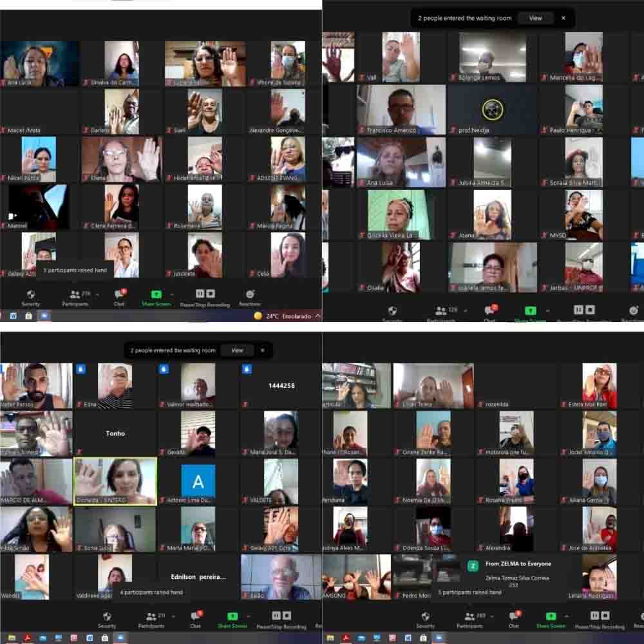Select the highlighted Dioneida - SINTERO video tile
The image size is (644, 644).
pos(115,481)
